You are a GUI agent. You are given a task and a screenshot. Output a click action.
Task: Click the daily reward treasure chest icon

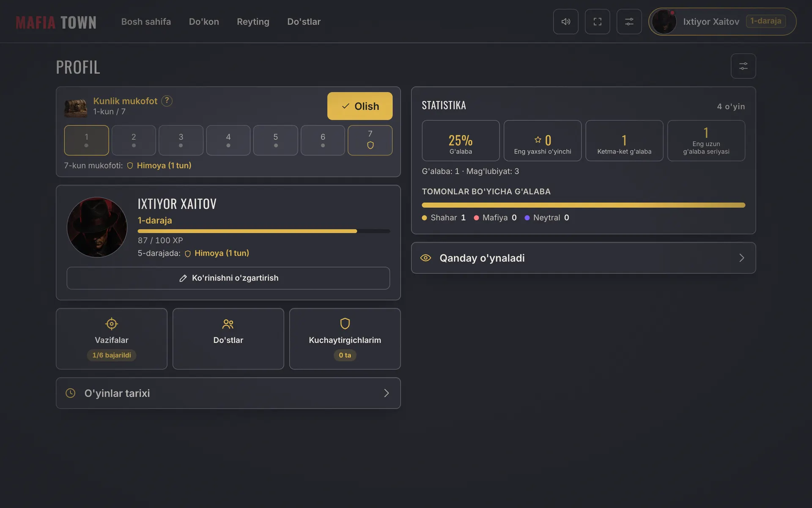(x=76, y=108)
